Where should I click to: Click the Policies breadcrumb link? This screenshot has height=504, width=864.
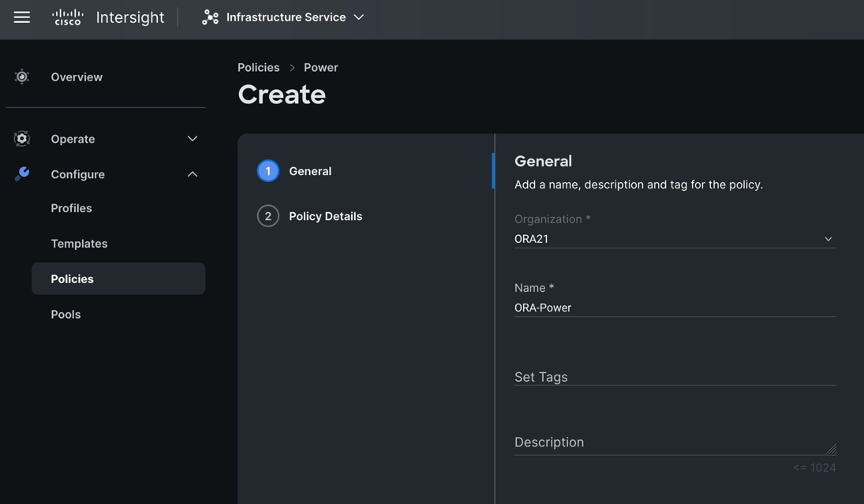259,68
